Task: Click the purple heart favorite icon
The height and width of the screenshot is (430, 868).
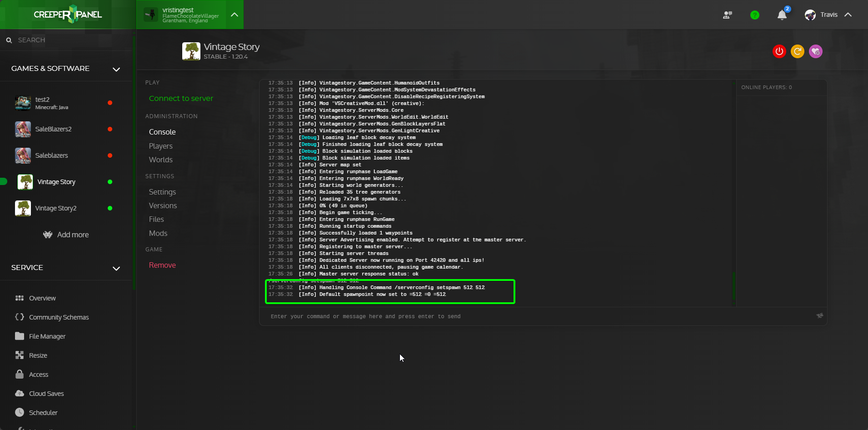Action: pos(815,51)
